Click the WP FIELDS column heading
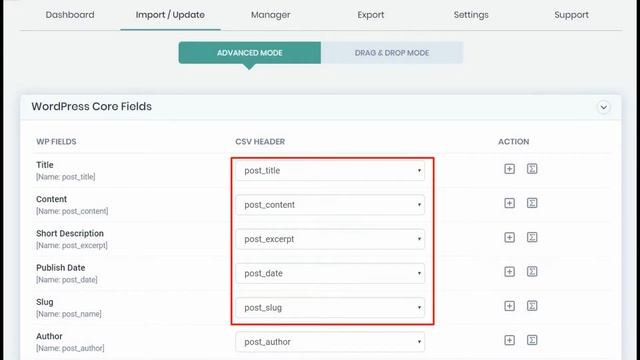 pyautogui.click(x=56, y=142)
